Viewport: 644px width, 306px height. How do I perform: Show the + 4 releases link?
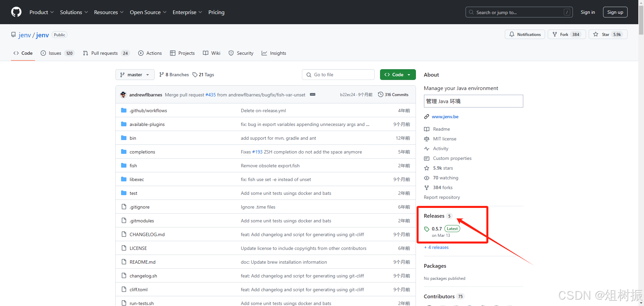(x=436, y=247)
